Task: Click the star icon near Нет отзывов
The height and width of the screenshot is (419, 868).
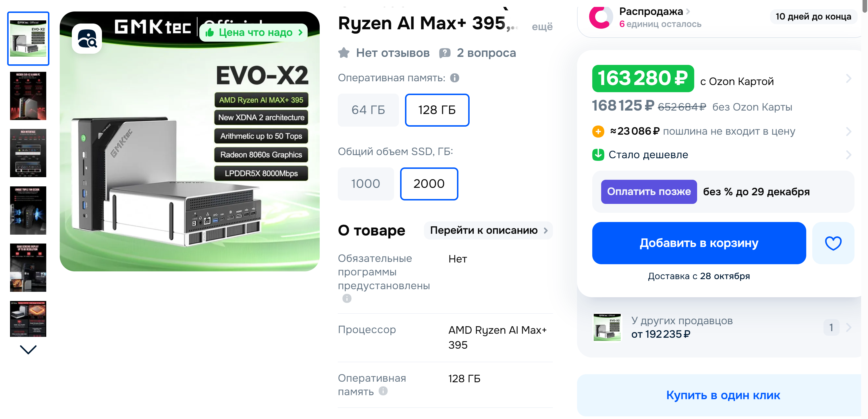Action: (x=344, y=53)
